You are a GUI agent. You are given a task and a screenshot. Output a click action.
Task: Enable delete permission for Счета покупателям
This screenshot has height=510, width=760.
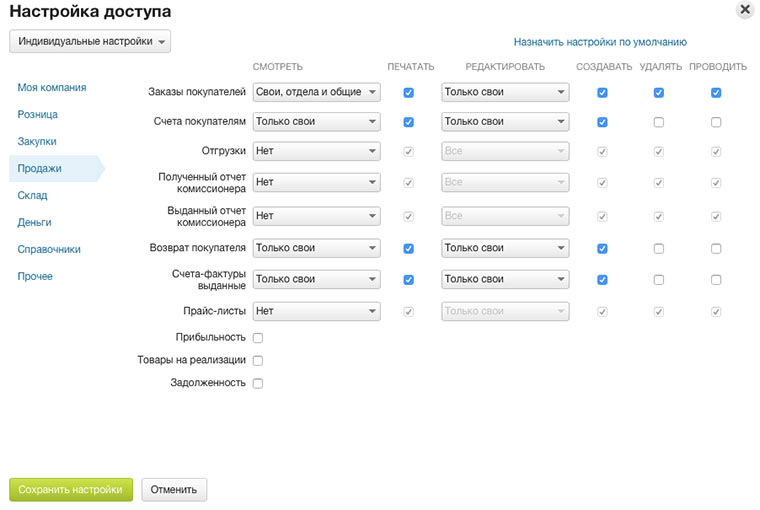click(658, 122)
